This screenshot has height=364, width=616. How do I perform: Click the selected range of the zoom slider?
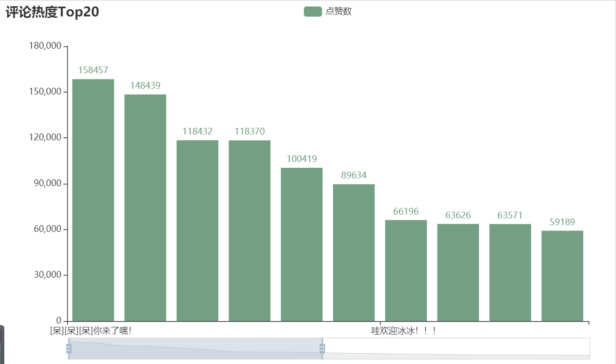[x=196, y=349]
